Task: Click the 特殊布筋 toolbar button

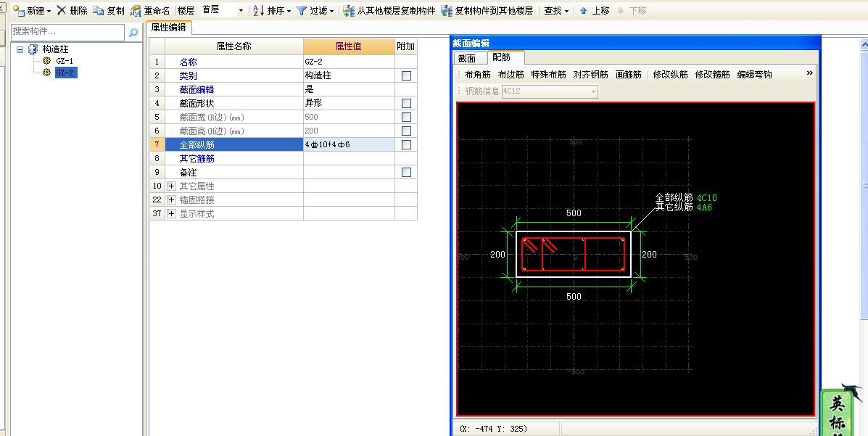Action: coord(549,74)
